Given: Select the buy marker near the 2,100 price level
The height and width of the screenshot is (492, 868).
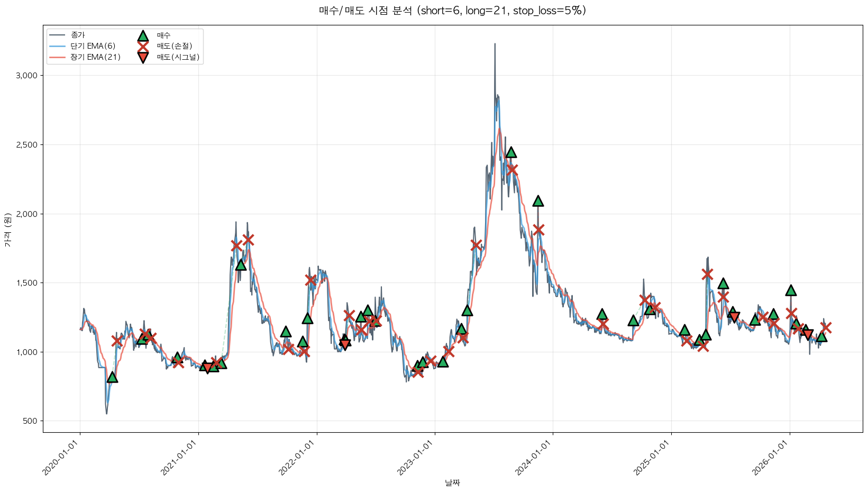Looking at the screenshot, I should 538,201.
